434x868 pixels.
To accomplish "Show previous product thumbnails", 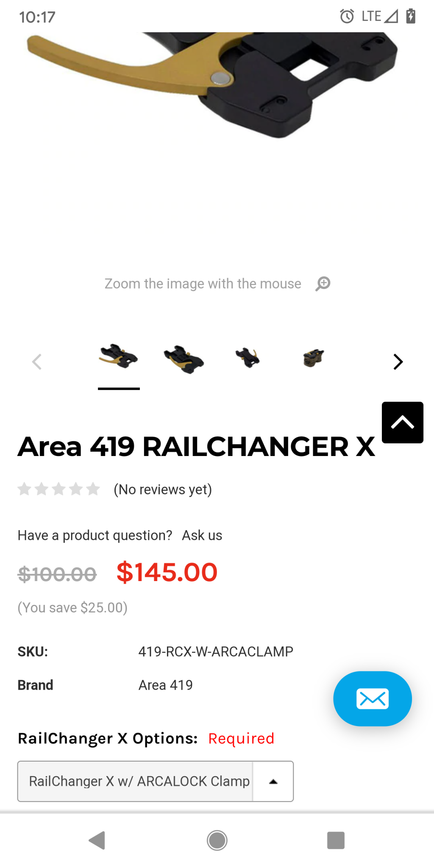I will [37, 362].
